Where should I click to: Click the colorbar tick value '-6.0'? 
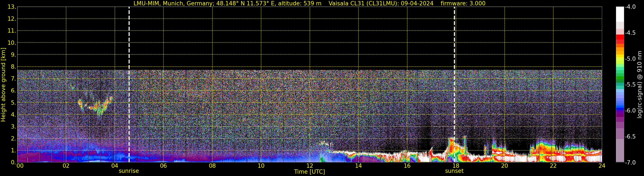tap(630, 111)
